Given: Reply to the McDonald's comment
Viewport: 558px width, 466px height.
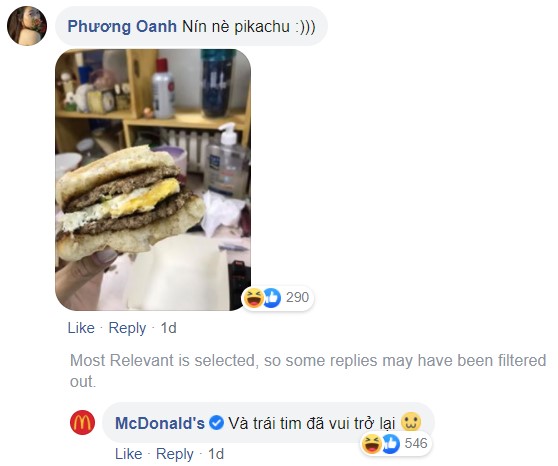Looking at the screenshot, I should point(175,454).
